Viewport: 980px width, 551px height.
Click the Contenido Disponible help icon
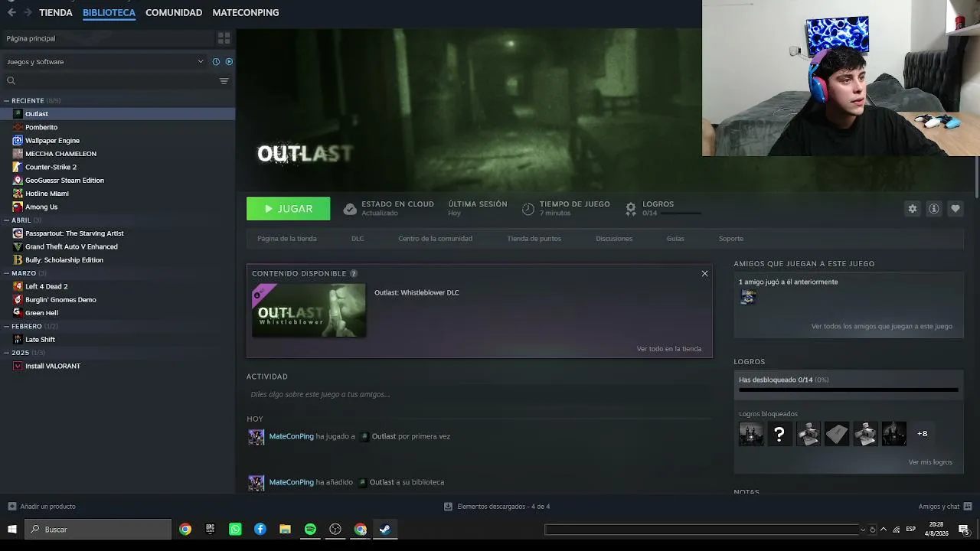pyautogui.click(x=354, y=274)
